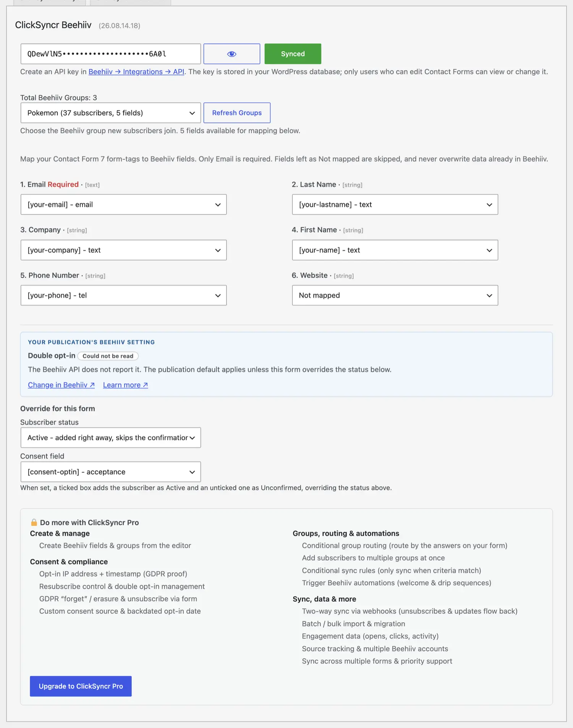Click Total Beehiiv Groups: 3 text
The width and height of the screenshot is (573, 728).
tap(58, 98)
